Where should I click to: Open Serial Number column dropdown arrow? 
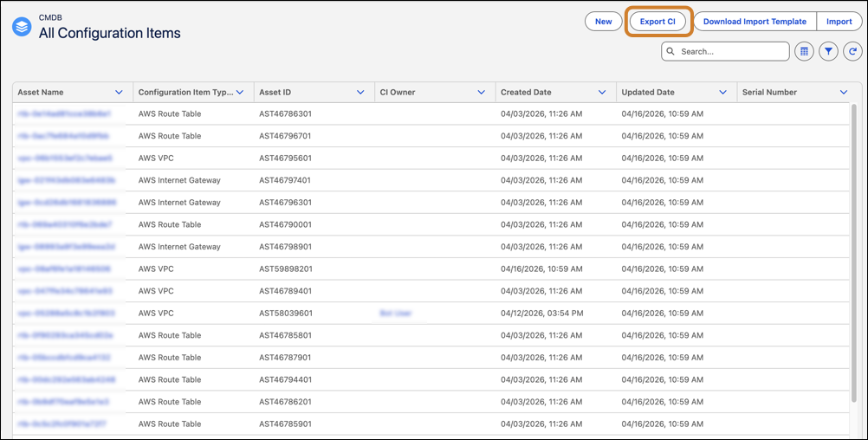click(844, 93)
